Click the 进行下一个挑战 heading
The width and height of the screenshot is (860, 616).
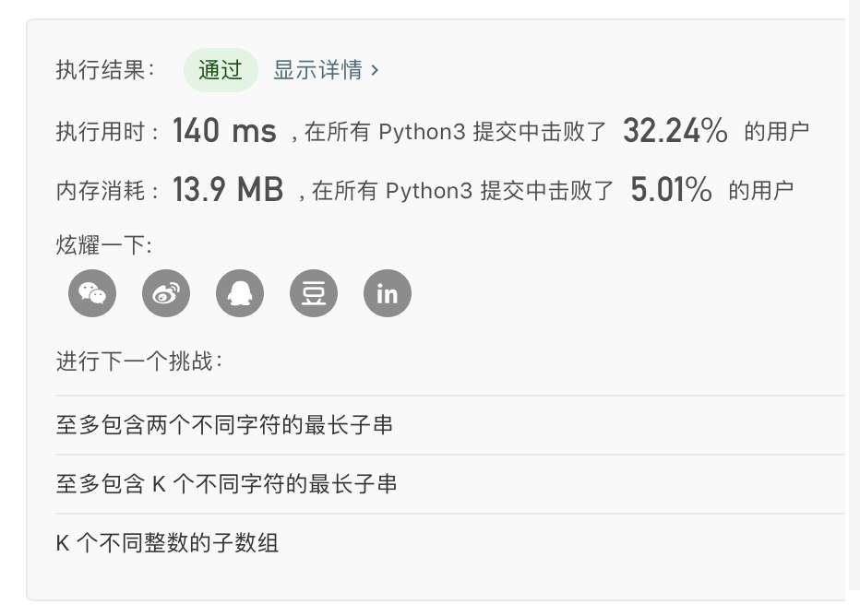pos(138,361)
